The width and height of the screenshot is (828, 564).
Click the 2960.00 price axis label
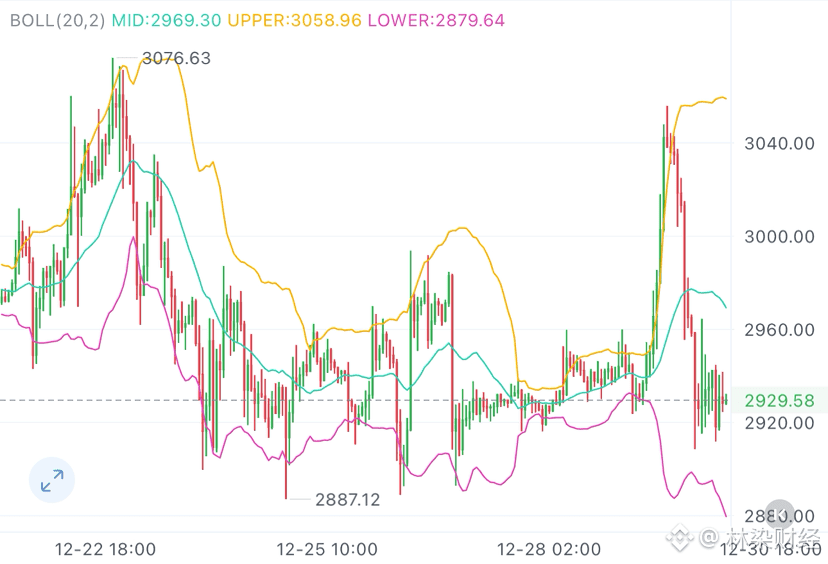point(779,329)
